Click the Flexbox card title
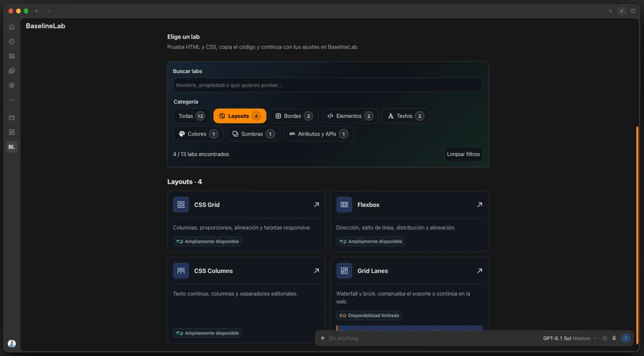The height and width of the screenshot is (356, 644). coord(368,204)
